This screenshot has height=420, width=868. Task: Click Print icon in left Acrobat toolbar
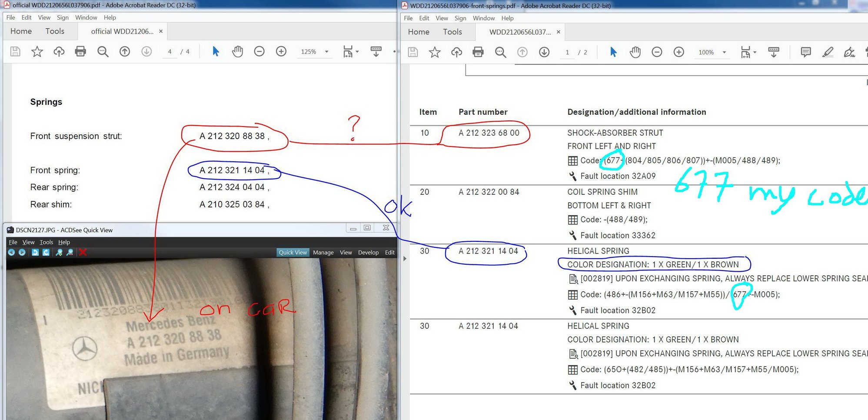[x=80, y=52]
